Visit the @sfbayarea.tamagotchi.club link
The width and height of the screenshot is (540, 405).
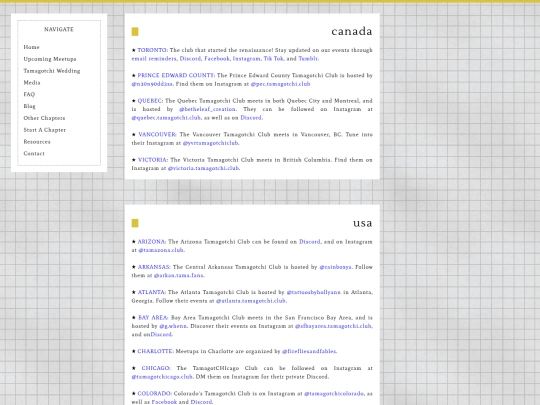[x=333, y=326]
